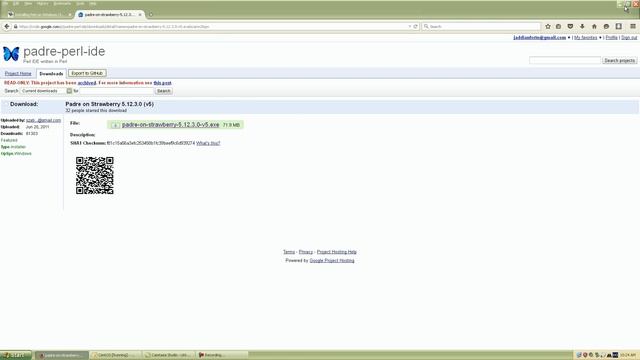Viewport: 640px width, 360px height.
Task: Click the Search button for downloads
Action: [x=164, y=91]
